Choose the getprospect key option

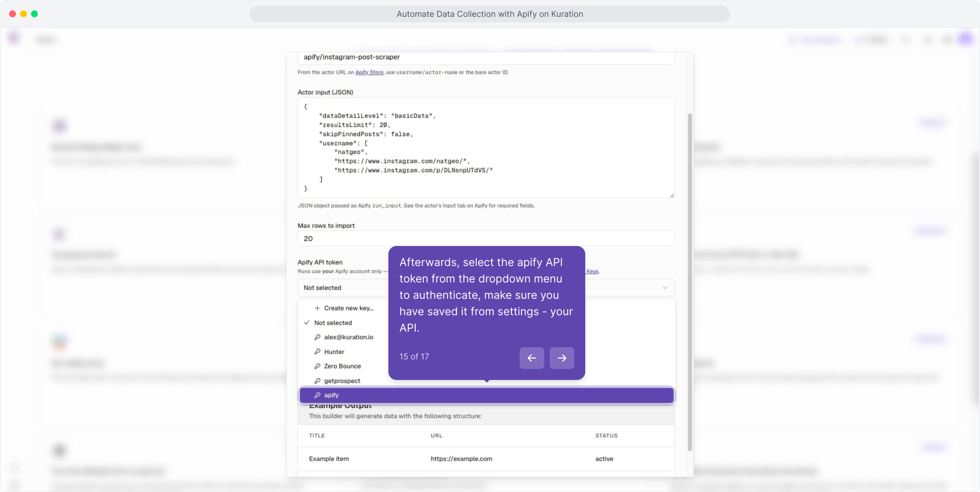[342, 381]
